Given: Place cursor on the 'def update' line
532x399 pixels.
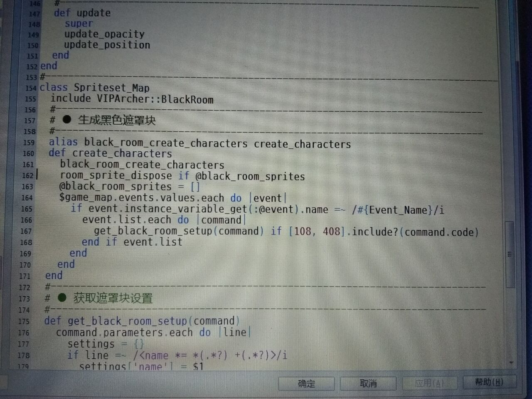Looking at the screenshot, I should click(82, 13).
